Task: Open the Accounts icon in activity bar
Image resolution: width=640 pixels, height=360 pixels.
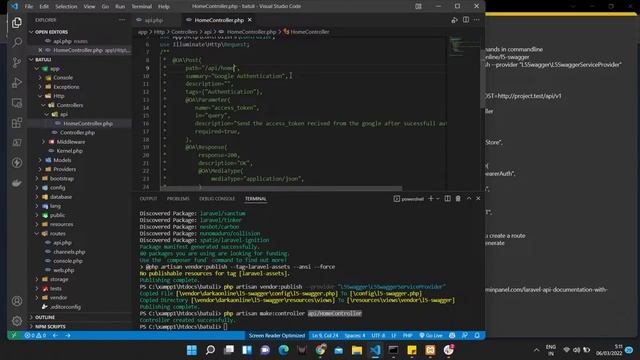Action: [17, 301]
